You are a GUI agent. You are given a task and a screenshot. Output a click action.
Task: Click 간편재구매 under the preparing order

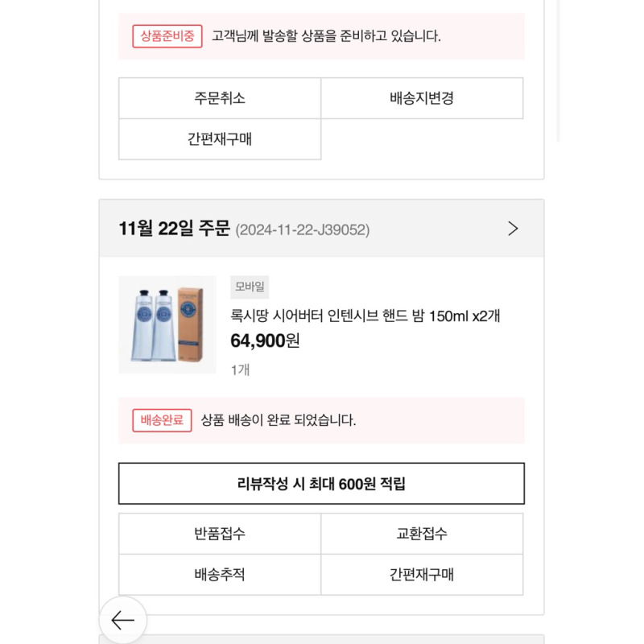(x=220, y=139)
